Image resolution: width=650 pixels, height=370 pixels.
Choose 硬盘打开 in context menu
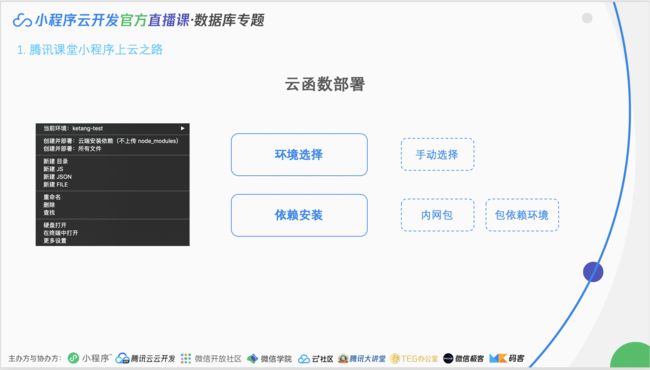pos(55,225)
